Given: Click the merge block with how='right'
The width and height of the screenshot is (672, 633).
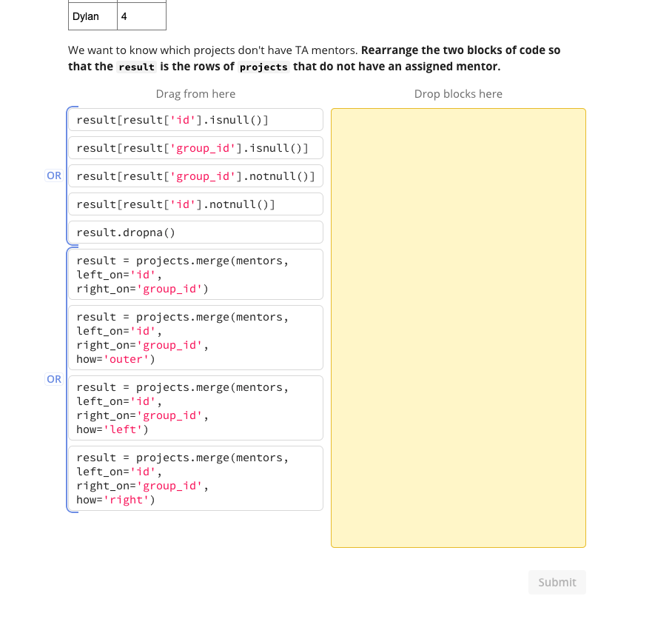Looking at the screenshot, I should pos(195,478).
